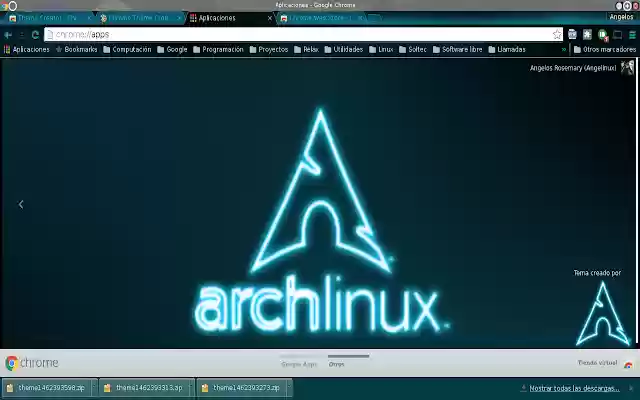Open options arrow for theme1462393598.zip
Viewport: 640px width, 400px height.
tap(94, 388)
